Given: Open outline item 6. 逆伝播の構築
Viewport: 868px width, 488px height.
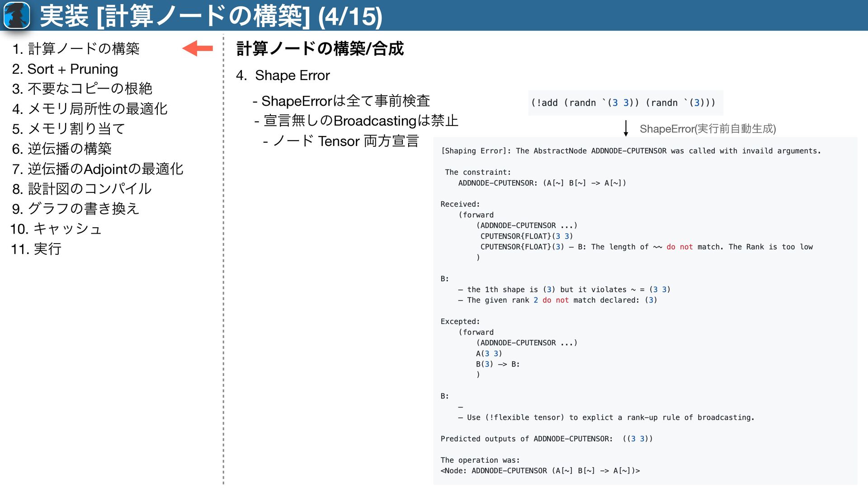Looking at the screenshot, I should point(62,149).
